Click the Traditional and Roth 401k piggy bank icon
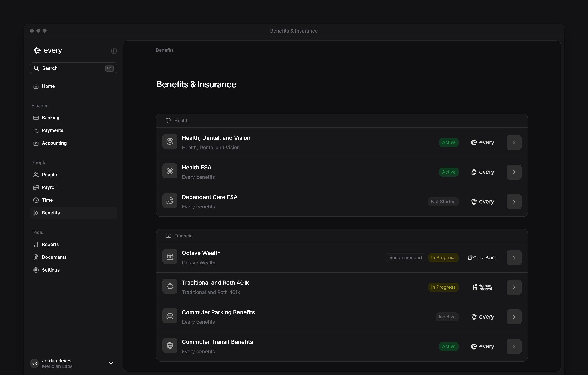This screenshot has height=375, width=588. click(170, 286)
